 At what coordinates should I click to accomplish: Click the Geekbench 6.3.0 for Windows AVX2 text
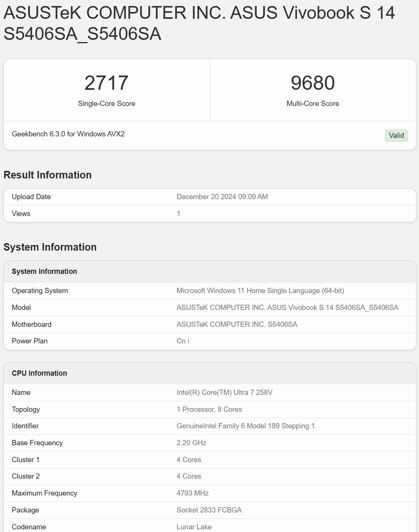pos(68,134)
